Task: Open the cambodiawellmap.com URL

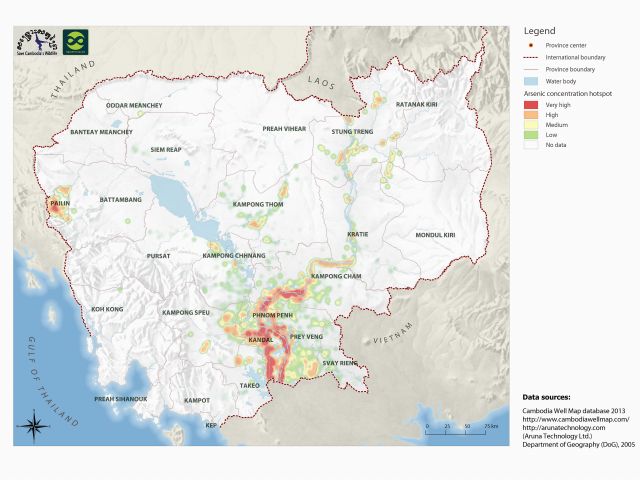Action: (566, 417)
